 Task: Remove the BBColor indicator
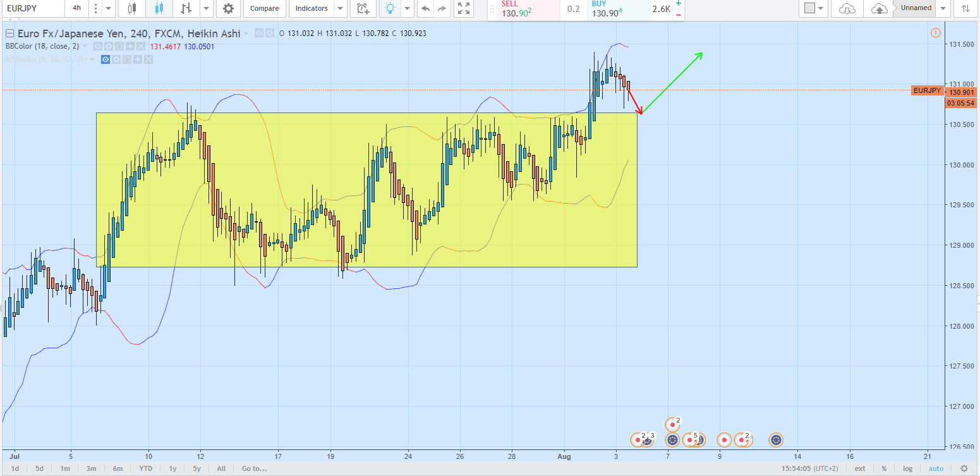click(140, 46)
